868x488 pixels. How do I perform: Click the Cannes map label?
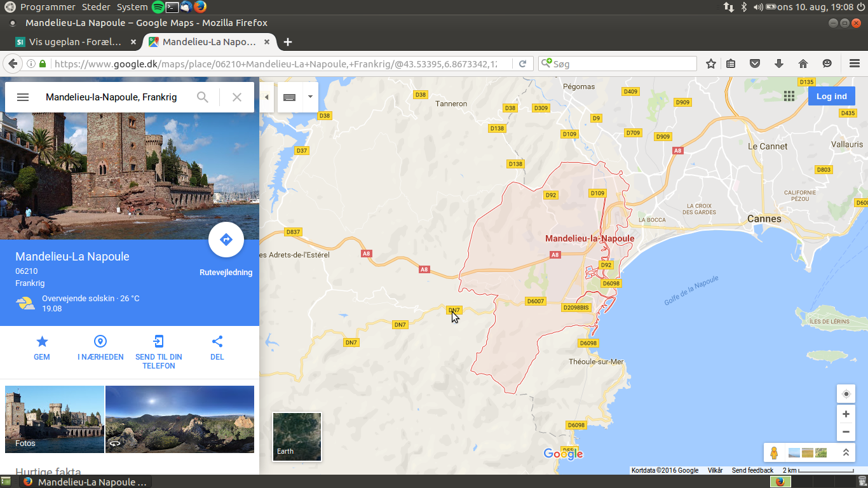[x=764, y=219]
